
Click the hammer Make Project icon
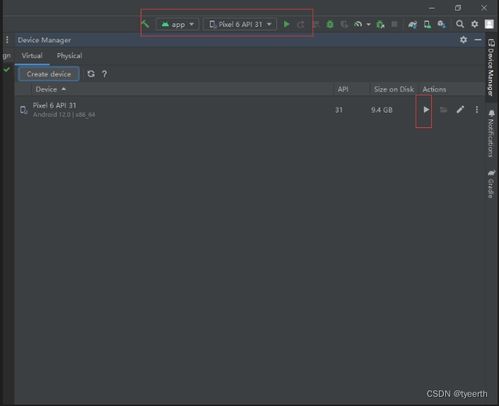[x=145, y=24]
